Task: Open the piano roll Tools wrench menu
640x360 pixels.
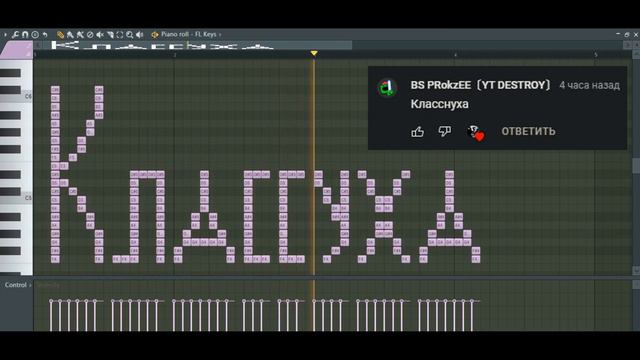Action: 15,35
